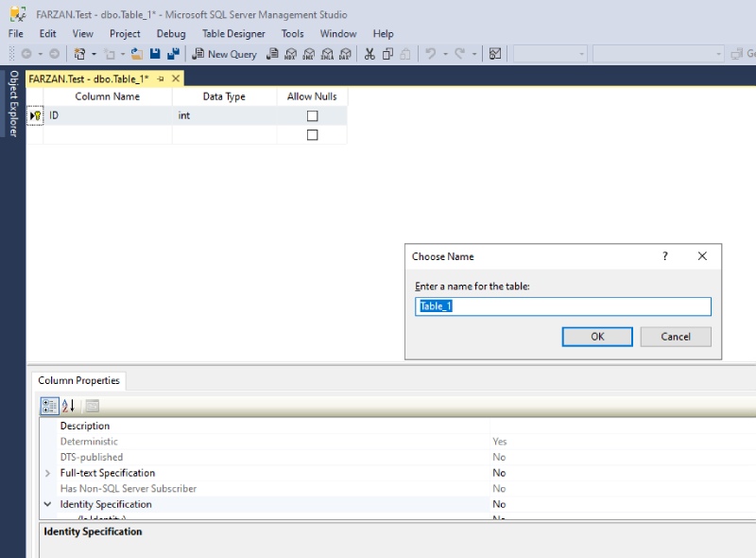Open the New Project dropdown arrow

tap(94, 54)
